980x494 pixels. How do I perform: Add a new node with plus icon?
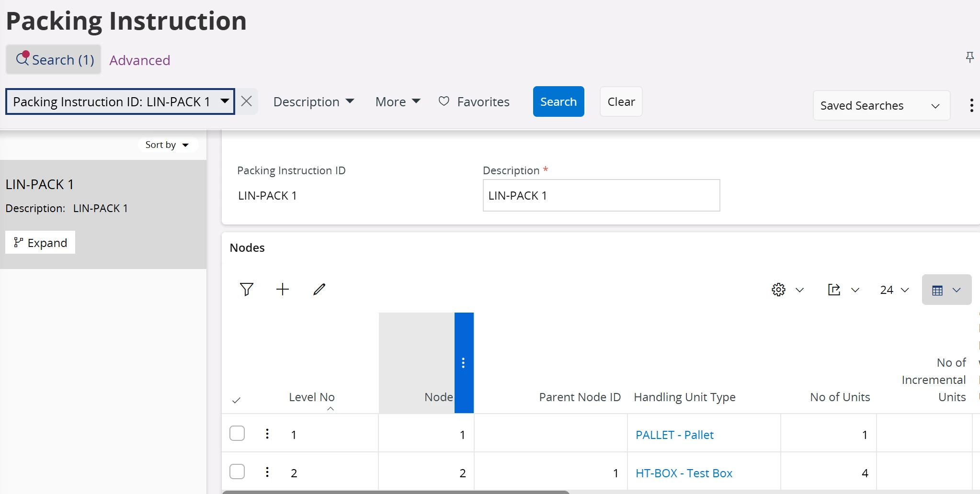pos(283,290)
